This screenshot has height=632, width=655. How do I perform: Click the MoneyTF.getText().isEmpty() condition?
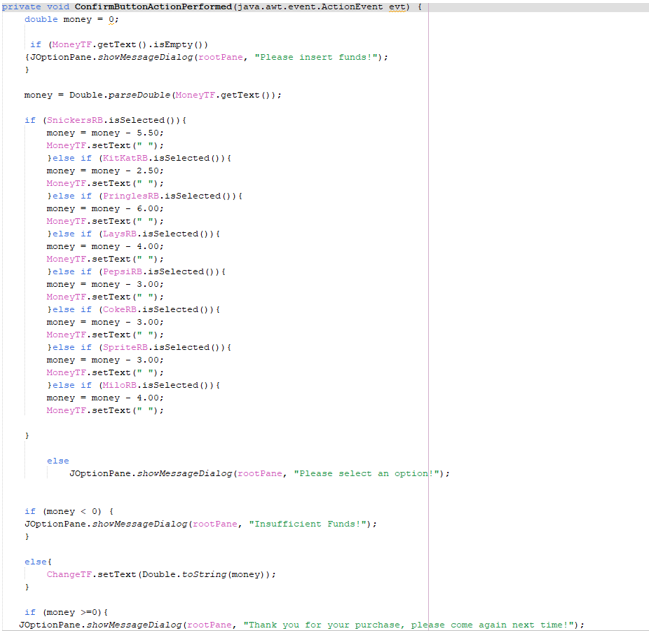129,45
